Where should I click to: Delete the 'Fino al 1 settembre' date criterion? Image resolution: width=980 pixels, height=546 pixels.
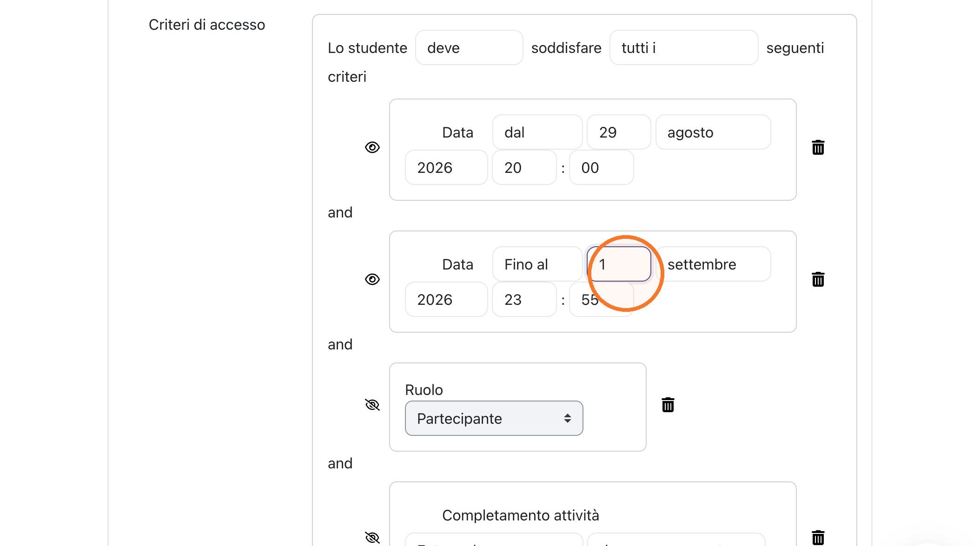818,280
